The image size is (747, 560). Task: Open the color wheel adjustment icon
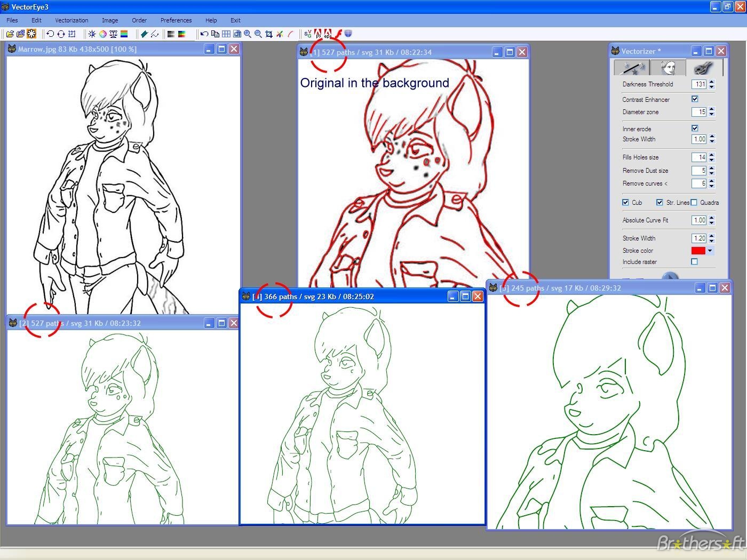[x=103, y=34]
